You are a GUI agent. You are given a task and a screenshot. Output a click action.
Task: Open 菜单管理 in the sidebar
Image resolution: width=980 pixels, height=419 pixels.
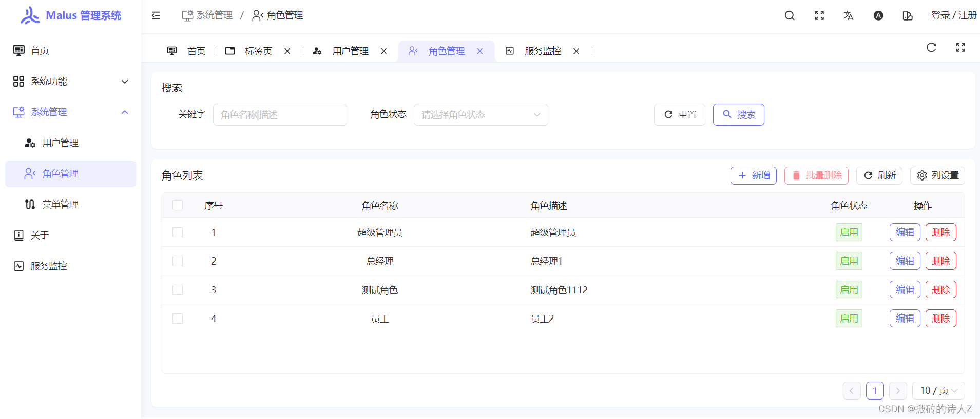click(x=71, y=204)
